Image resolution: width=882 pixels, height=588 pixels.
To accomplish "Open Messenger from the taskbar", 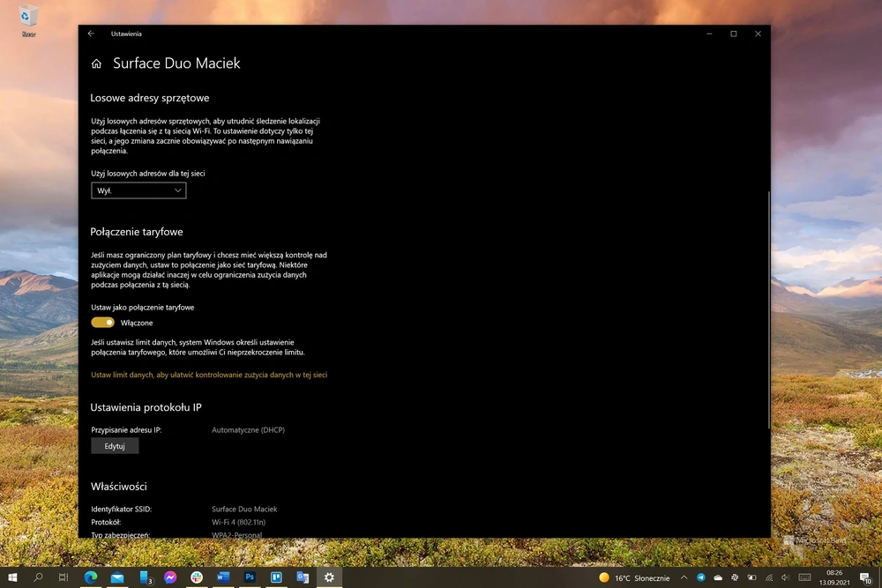I will click(x=170, y=577).
